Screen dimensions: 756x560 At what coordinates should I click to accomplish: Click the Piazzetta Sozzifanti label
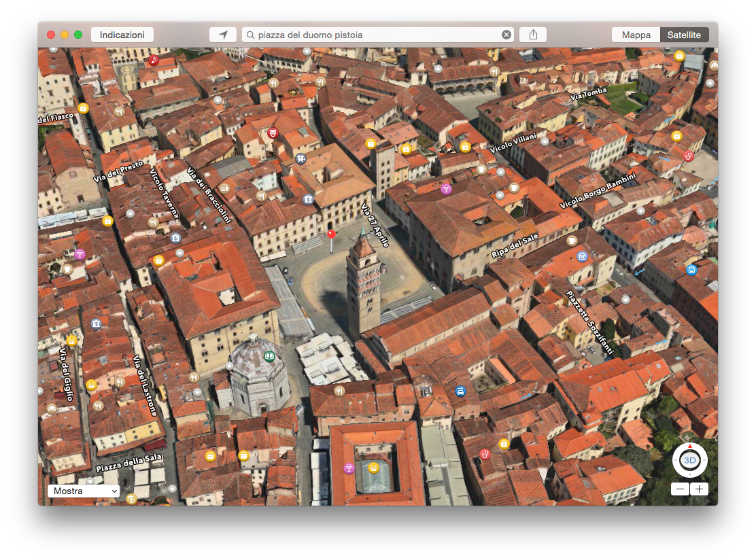589,322
